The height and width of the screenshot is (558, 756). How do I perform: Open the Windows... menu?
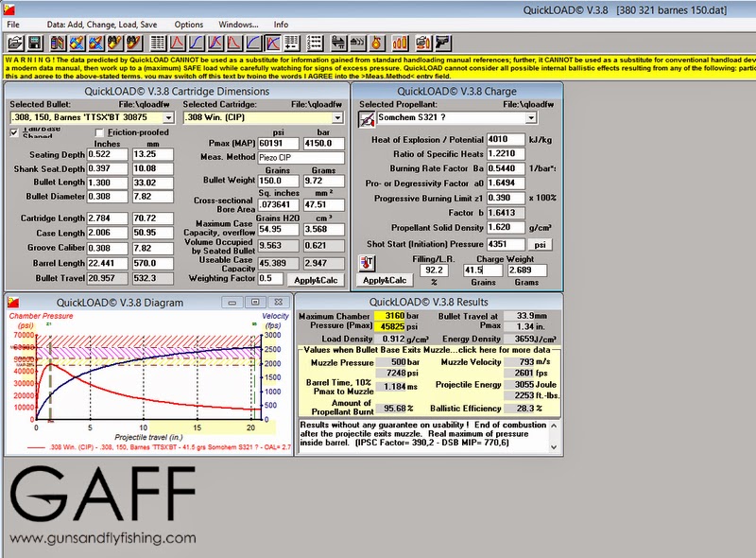pyautogui.click(x=238, y=25)
